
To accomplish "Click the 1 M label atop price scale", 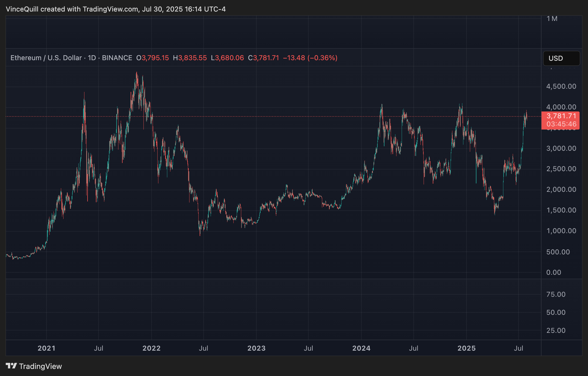I will 552,19.
